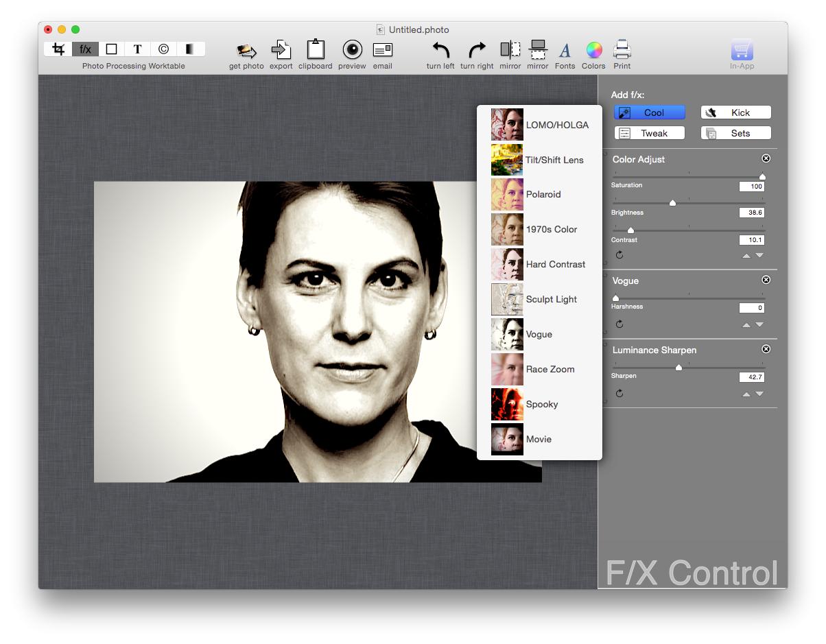Screen dimensions: 826x644
Task: Send photo with email icon
Action: tap(383, 50)
